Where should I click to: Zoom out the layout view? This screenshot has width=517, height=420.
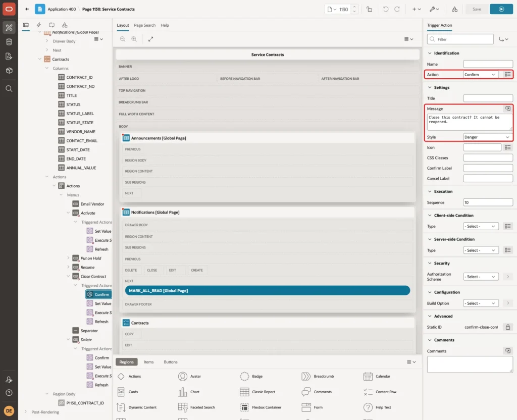click(123, 39)
